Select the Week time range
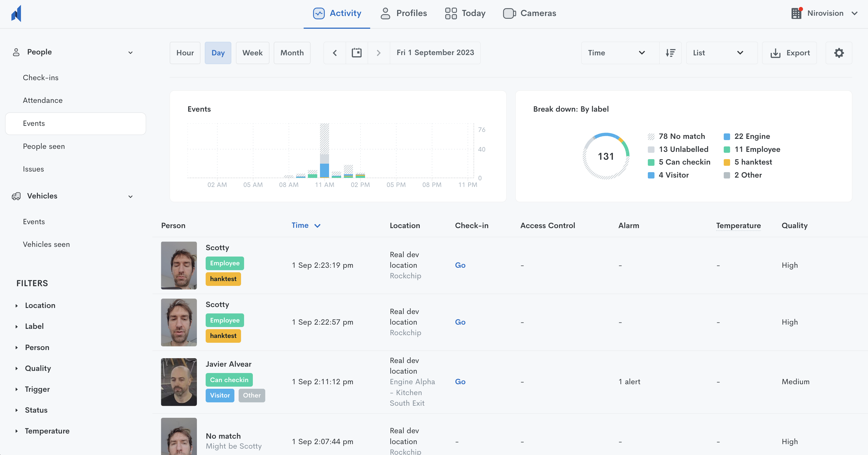This screenshot has height=455, width=868. [252, 53]
